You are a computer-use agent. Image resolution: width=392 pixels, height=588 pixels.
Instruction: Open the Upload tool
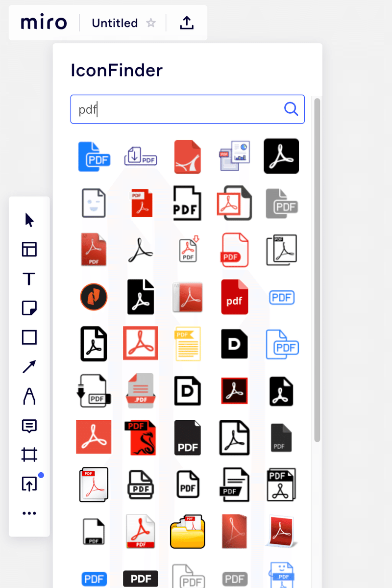pyautogui.click(x=29, y=484)
